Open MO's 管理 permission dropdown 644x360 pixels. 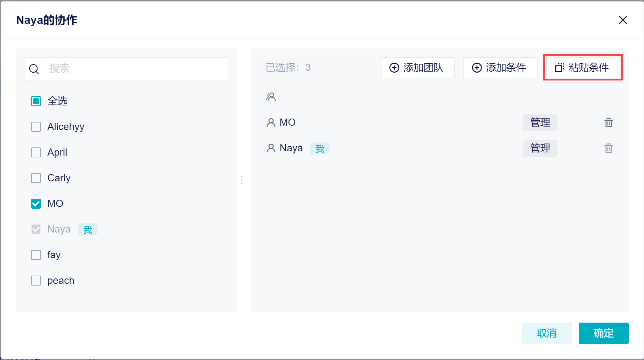[x=540, y=122]
